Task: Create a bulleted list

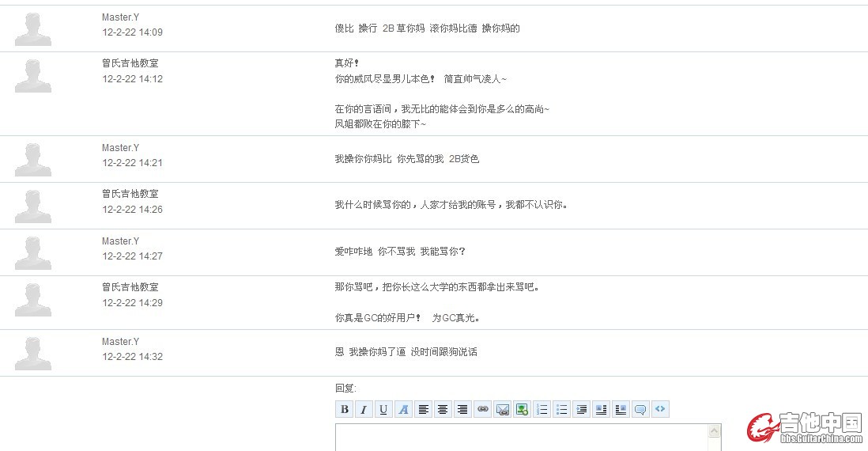Action: [562, 409]
